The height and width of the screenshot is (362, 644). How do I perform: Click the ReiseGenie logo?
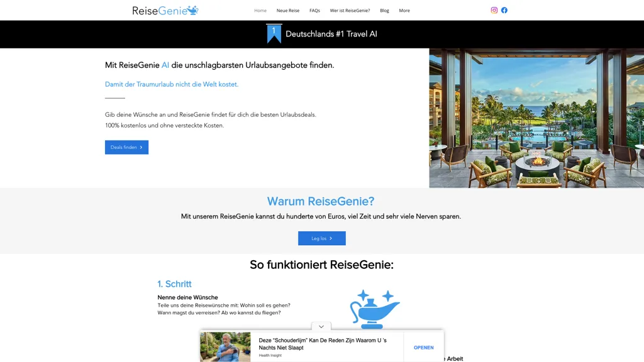(165, 10)
